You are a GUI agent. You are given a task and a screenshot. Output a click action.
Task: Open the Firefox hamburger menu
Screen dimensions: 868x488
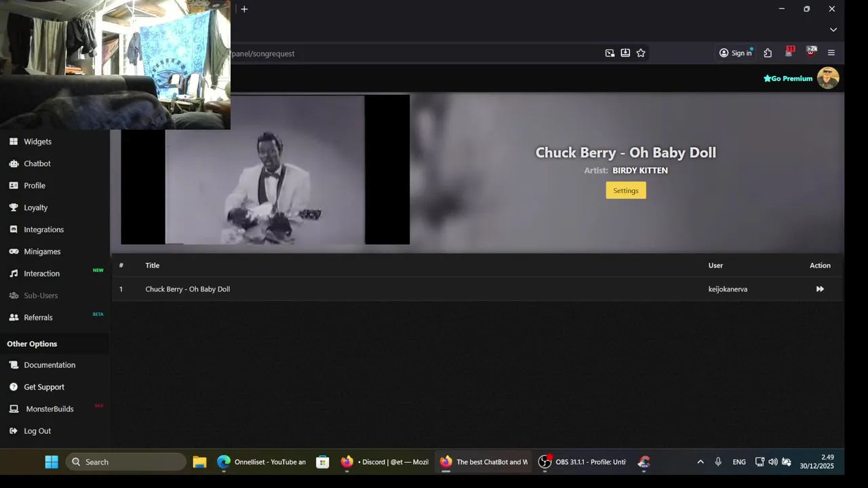831,53
